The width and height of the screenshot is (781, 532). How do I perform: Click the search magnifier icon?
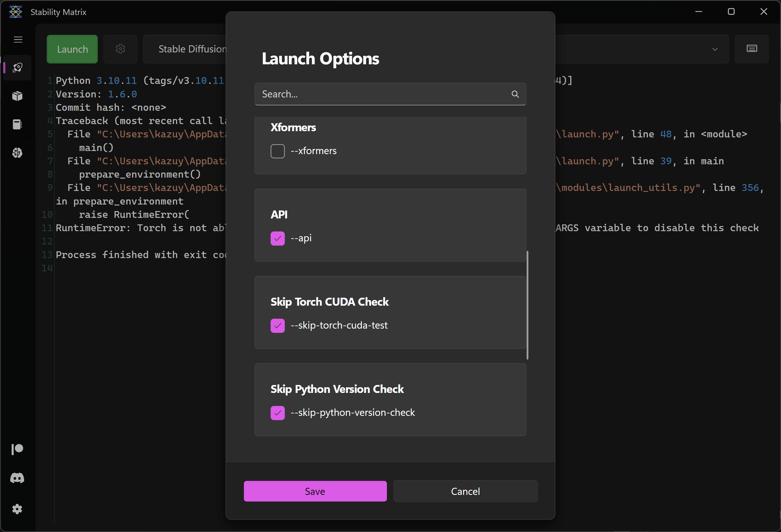pos(515,94)
